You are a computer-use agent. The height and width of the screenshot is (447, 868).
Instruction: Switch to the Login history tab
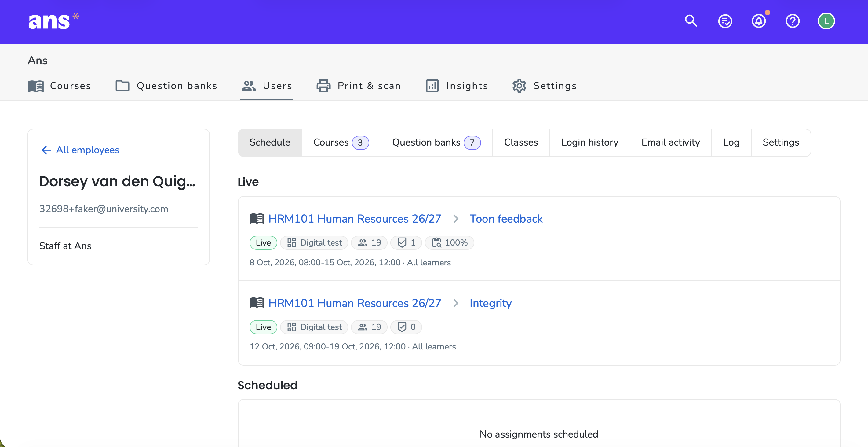[590, 142]
